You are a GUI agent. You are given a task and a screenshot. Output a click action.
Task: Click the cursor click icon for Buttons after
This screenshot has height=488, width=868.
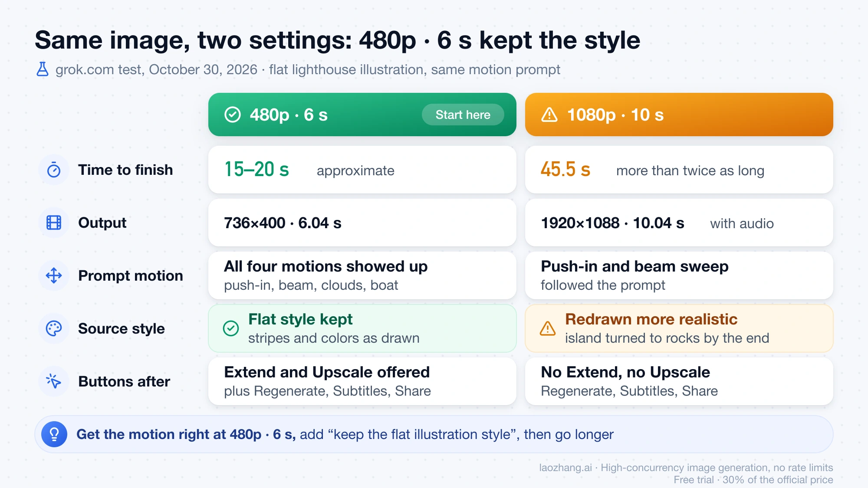pyautogui.click(x=54, y=381)
